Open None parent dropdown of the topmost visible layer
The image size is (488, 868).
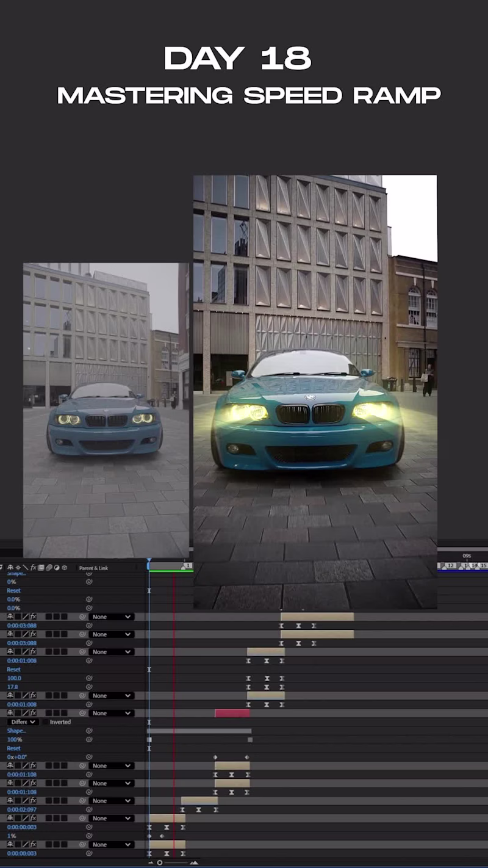click(111, 617)
